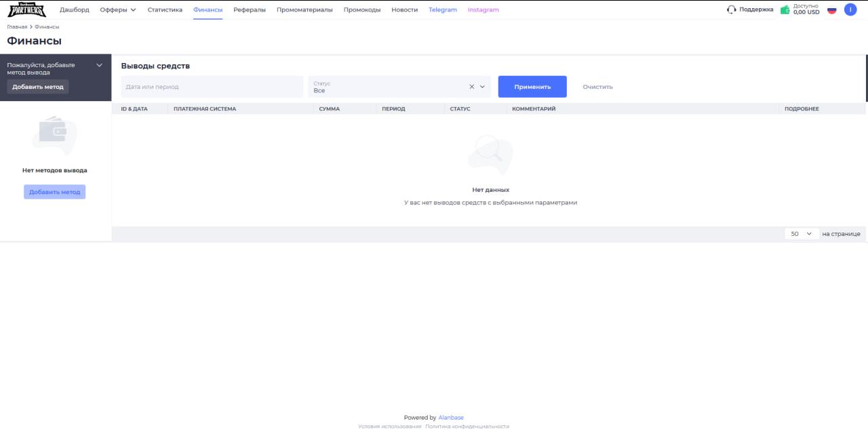Open support via the headset icon
This screenshot has height=430, width=868.
[731, 9]
